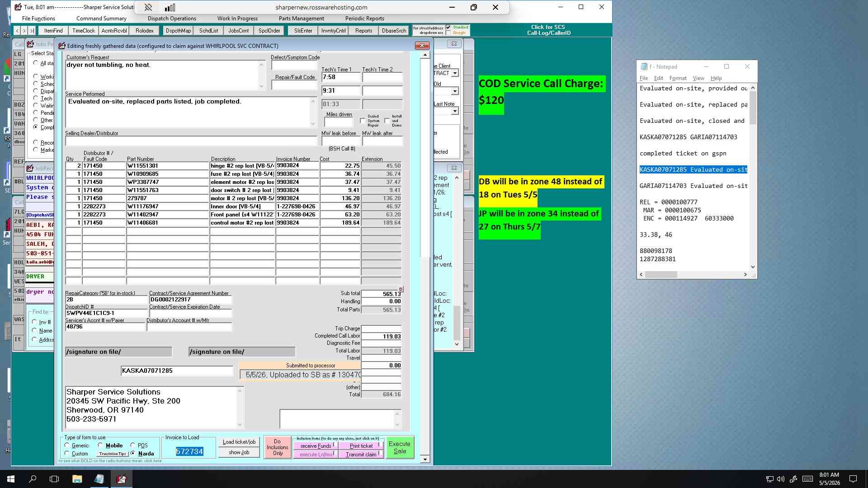Viewport: 868px width, 488px height.
Task: Select the Mobile form type option
Action: [x=100, y=446]
